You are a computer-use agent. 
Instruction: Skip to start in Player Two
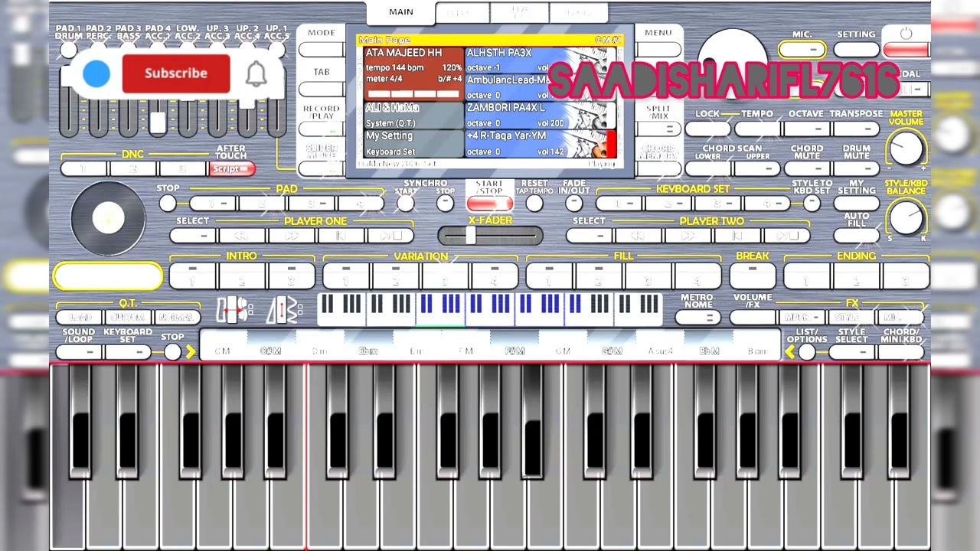click(x=737, y=236)
